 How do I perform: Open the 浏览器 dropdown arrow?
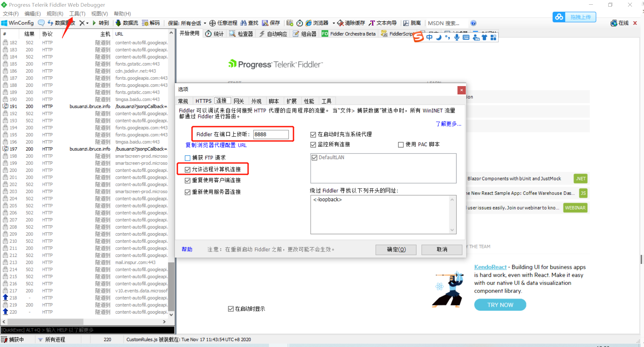[x=334, y=23]
